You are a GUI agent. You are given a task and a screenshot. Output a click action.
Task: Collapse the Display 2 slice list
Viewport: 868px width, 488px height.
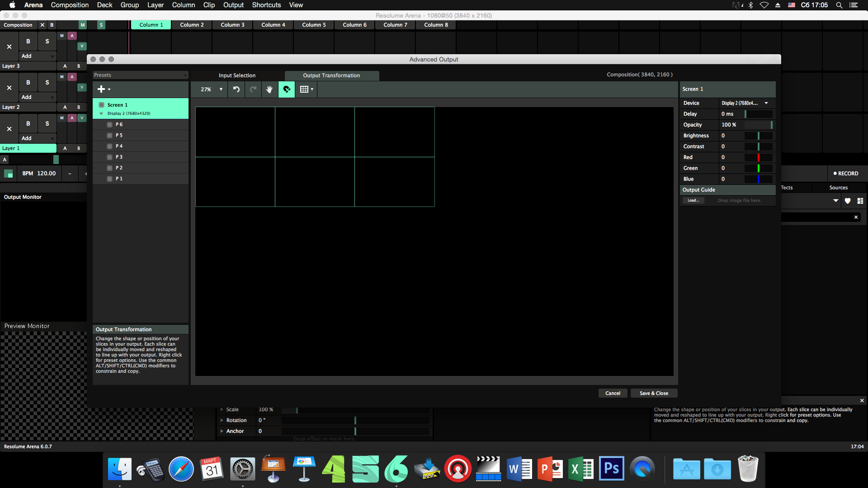click(x=101, y=114)
